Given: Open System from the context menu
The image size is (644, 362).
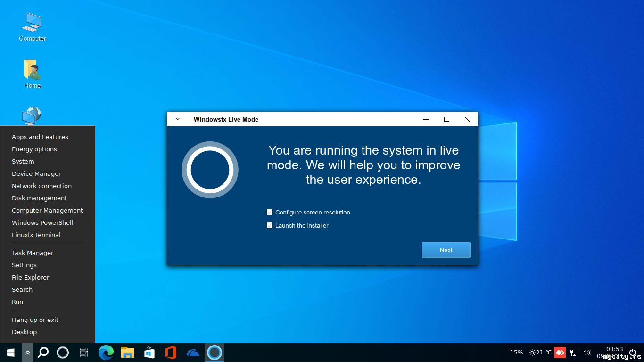Looking at the screenshot, I should [x=23, y=161].
